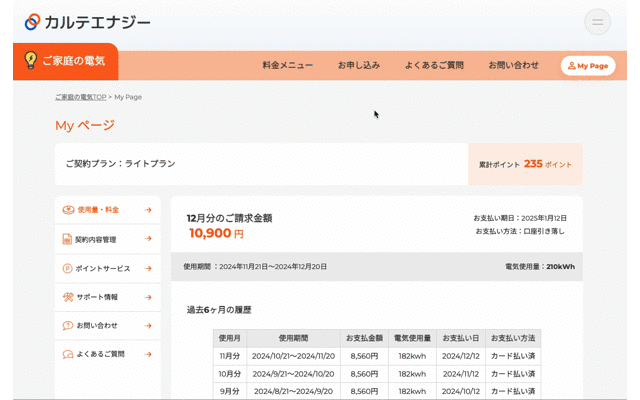Image resolution: width=640 pixels, height=400 pixels.
Task: Click the 使用量・料金 meter icon
Action: pyautogui.click(x=68, y=210)
